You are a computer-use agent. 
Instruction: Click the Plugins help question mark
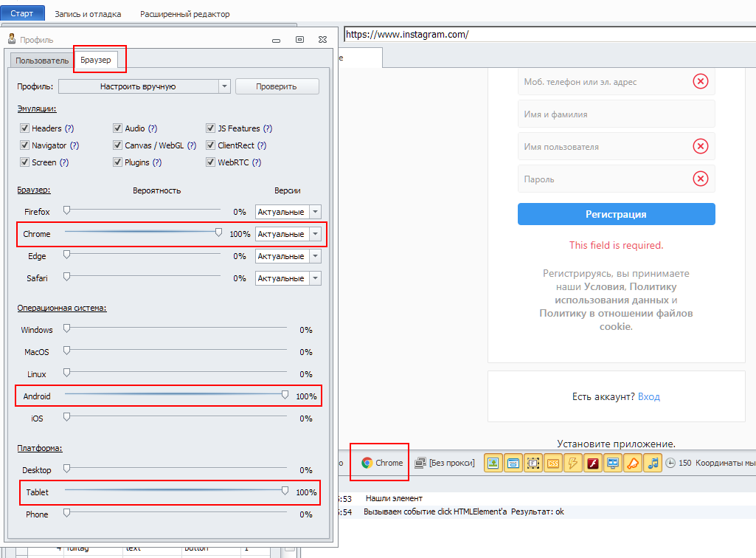coord(156,162)
